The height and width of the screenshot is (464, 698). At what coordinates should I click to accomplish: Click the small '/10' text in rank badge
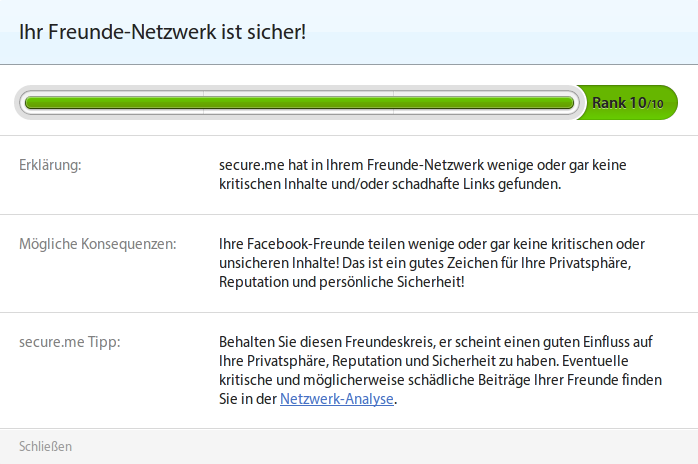[655, 104]
